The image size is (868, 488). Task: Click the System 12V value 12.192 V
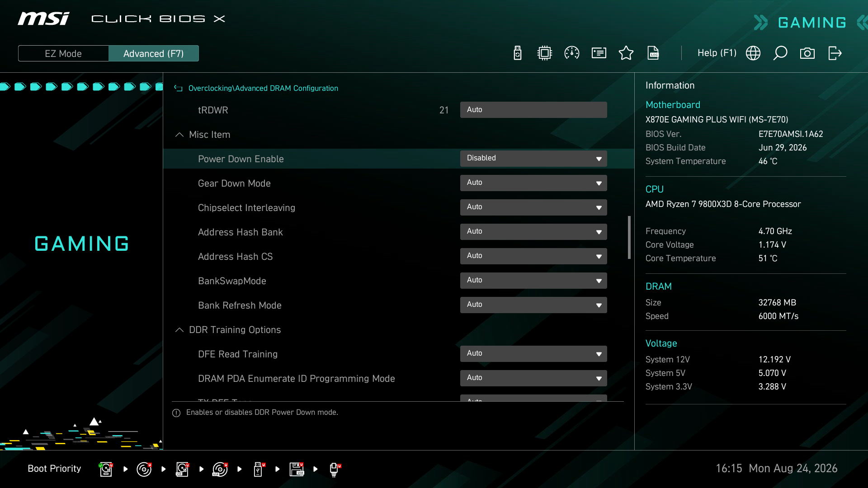coord(774,360)
